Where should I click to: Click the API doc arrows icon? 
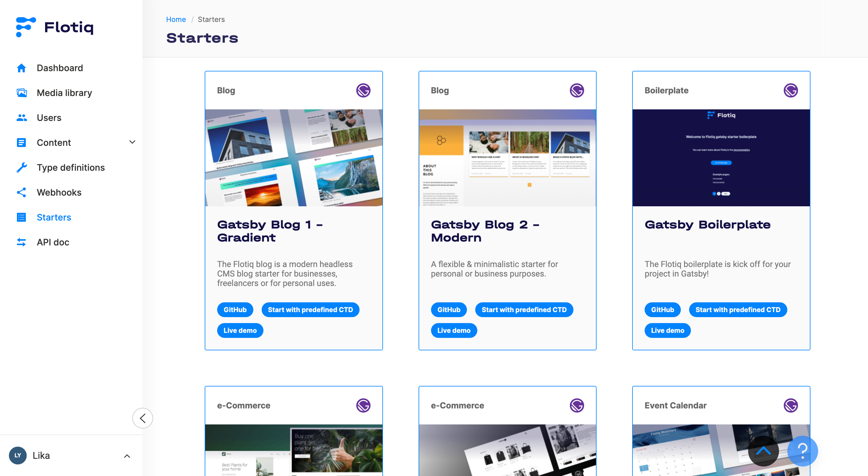[21, 242]
